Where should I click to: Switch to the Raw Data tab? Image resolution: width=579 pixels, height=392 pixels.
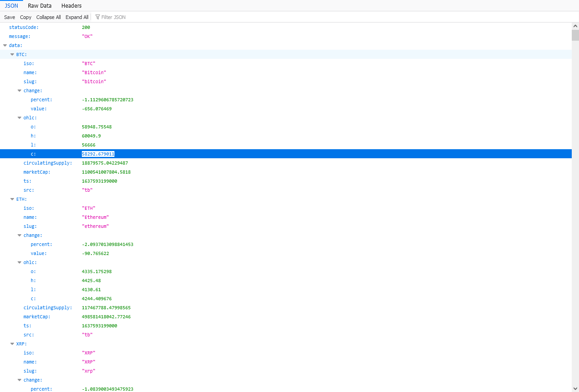40,6
